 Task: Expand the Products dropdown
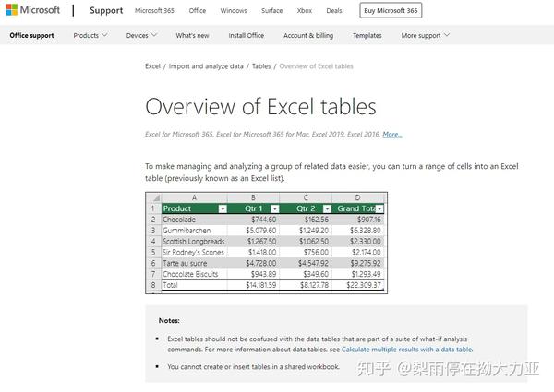[90, 35]
